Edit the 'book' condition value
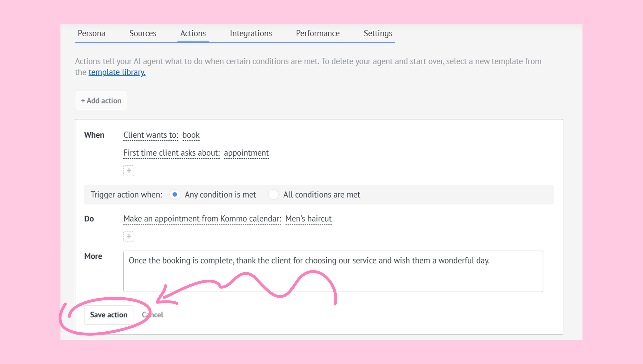The image size is (643, 364). (x=191, y=135)
